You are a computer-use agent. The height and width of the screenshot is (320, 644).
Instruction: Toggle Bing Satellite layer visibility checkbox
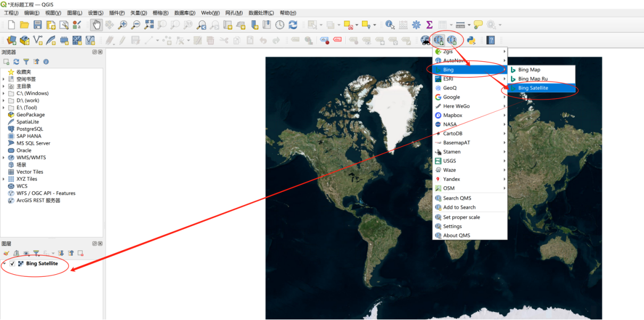coord(12,264)
